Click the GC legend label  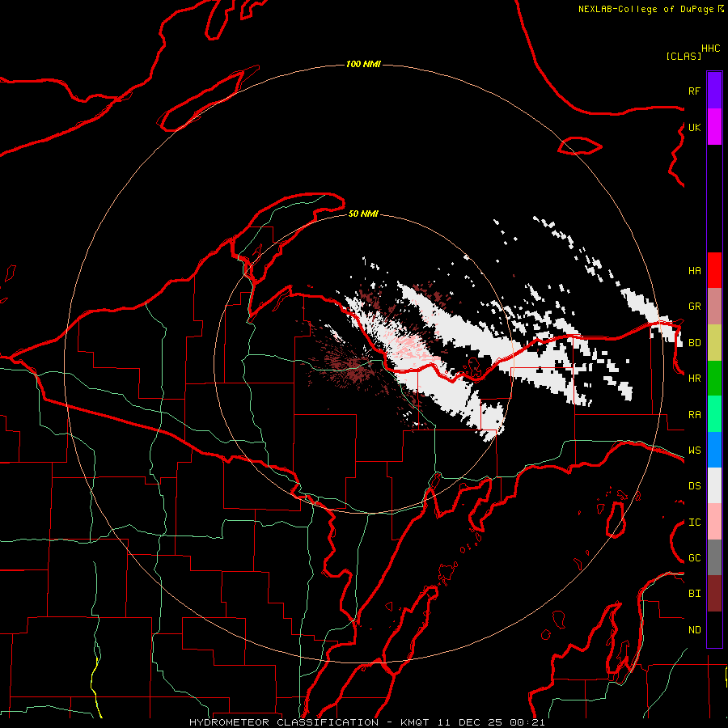click(695, 557)
